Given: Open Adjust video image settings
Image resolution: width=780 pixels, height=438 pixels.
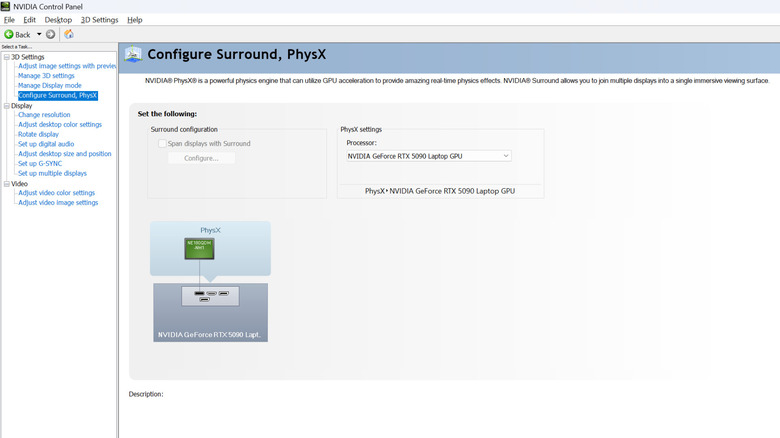Looking at the screenshot, I should [58, 203].
